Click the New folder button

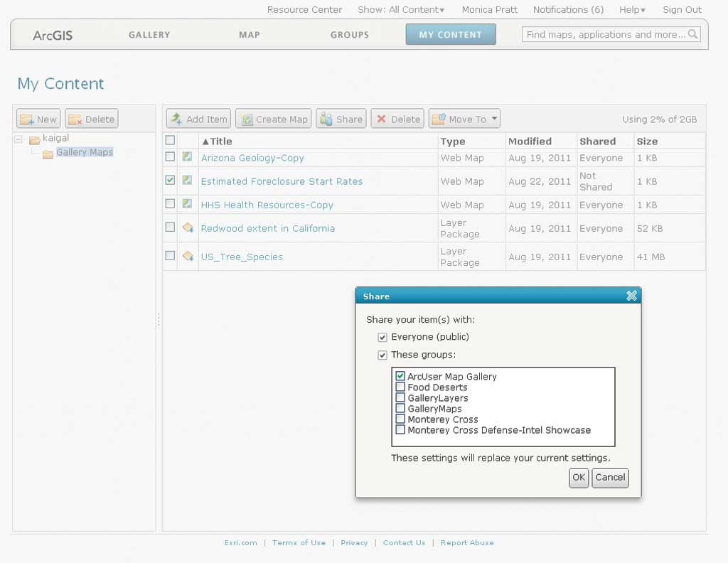tap(38, 119)
